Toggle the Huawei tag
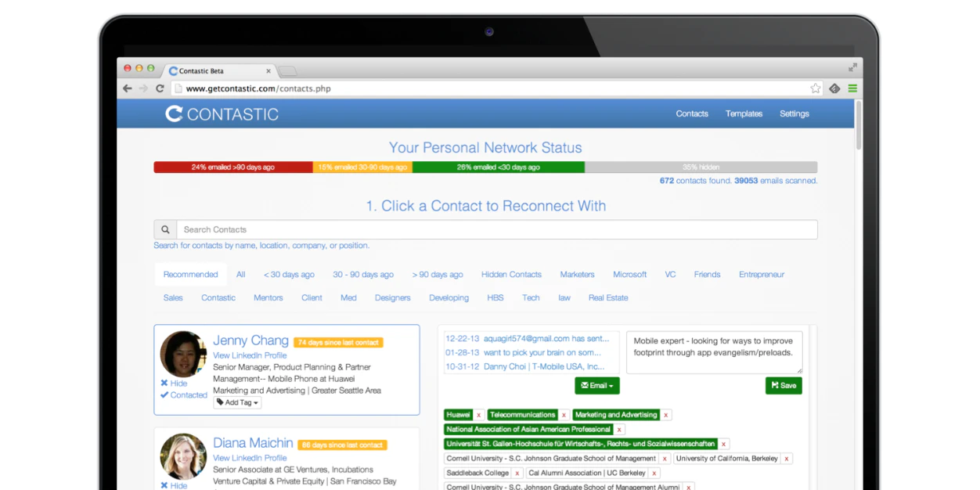980x490 pixels. pyautogui.click(x=459, y=415)
